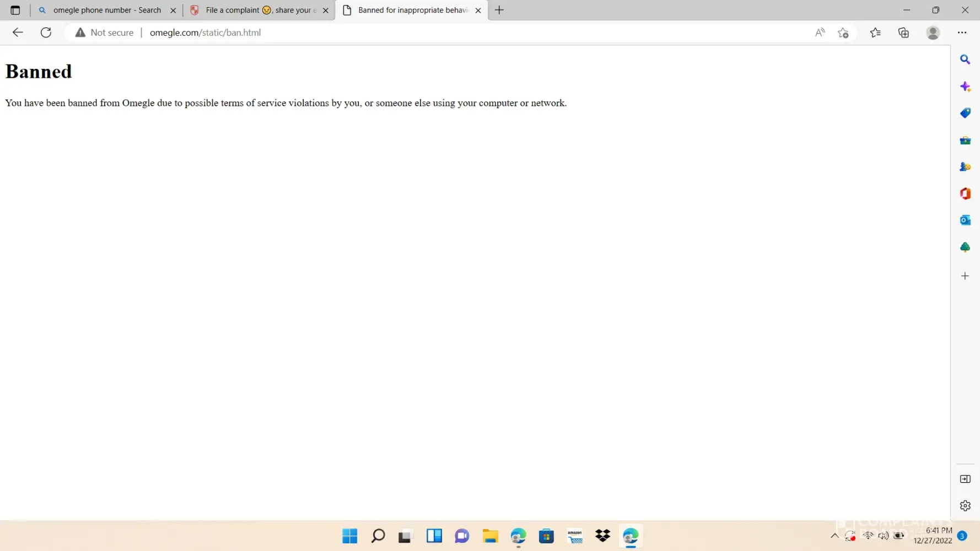Open the Tools briefcase in the sidebar
This screenshot has width=980, height=551.
[965, 141]
